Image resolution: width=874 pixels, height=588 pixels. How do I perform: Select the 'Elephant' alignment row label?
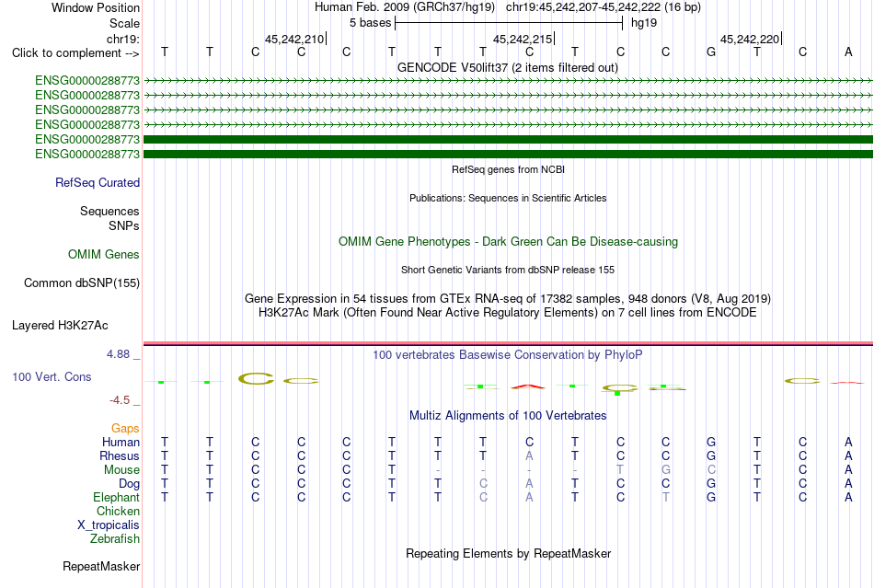[x=117, y=497]
